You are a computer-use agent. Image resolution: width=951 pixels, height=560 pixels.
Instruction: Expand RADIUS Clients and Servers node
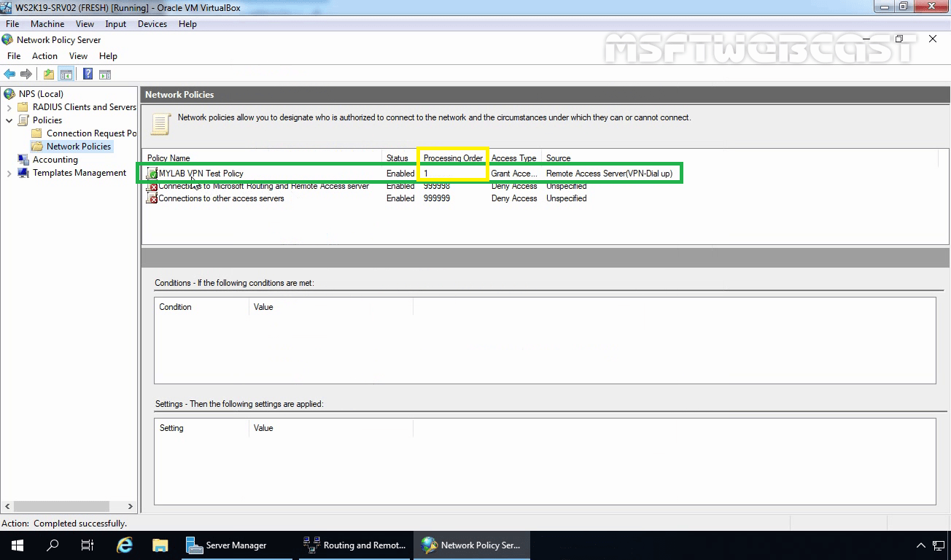[9, 107]
